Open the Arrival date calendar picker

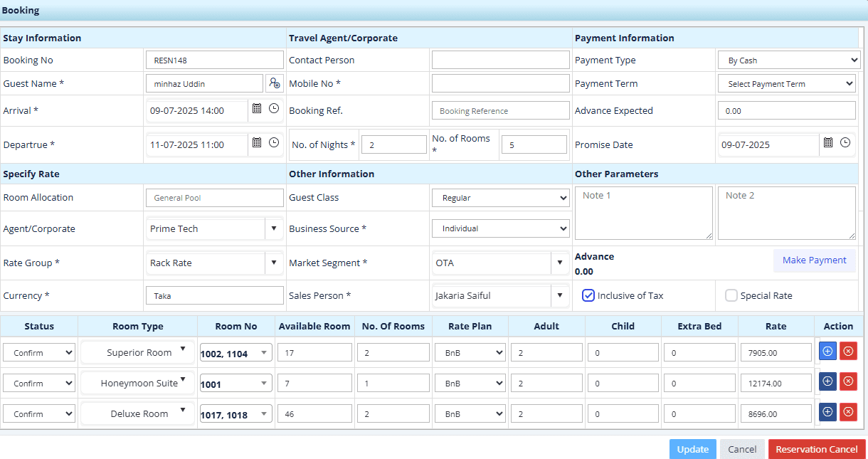click(x=257, y=110)
